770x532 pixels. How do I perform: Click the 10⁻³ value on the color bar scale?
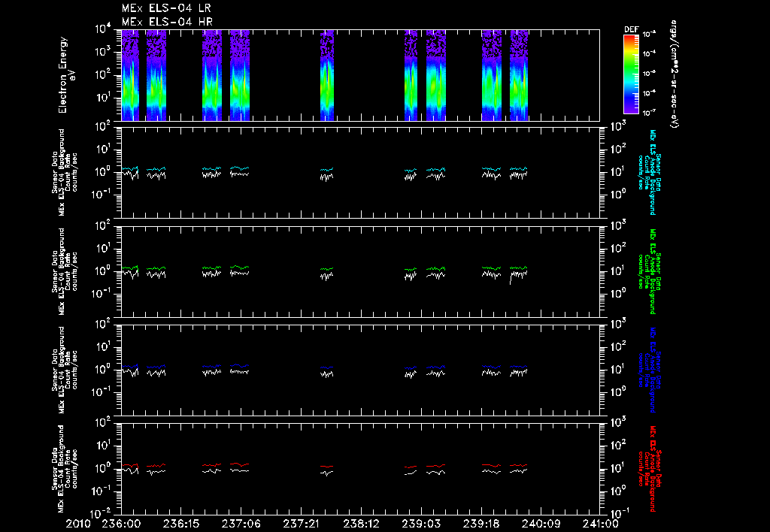649,34
